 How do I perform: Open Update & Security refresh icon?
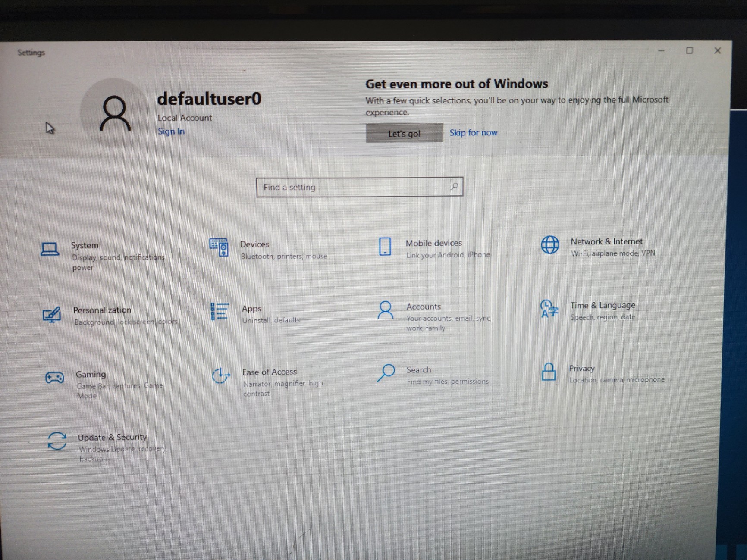pyautogui.click(x=57, y=441)
